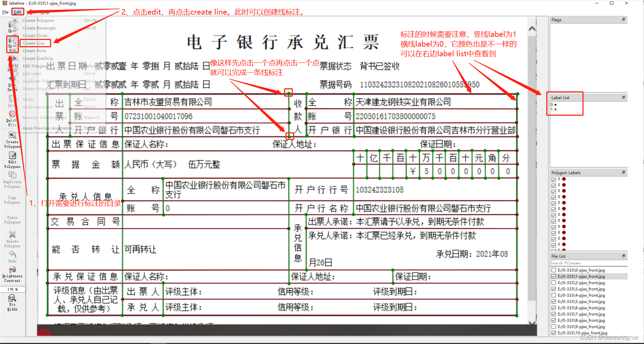Click the canvas scrollbar down arrow
The height and width of the screenshot is (344, 644).
[532, 322]
